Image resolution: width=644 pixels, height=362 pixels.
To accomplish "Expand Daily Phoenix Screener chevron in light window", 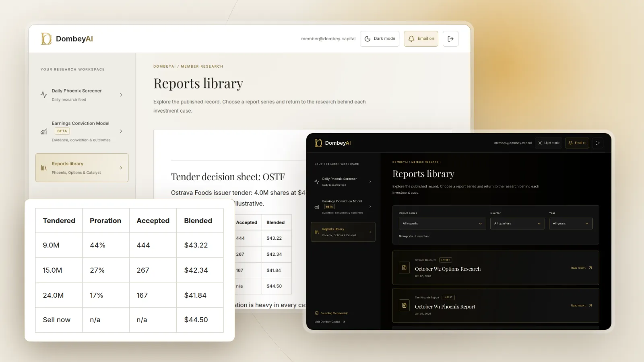I will [x=121, y=95].
